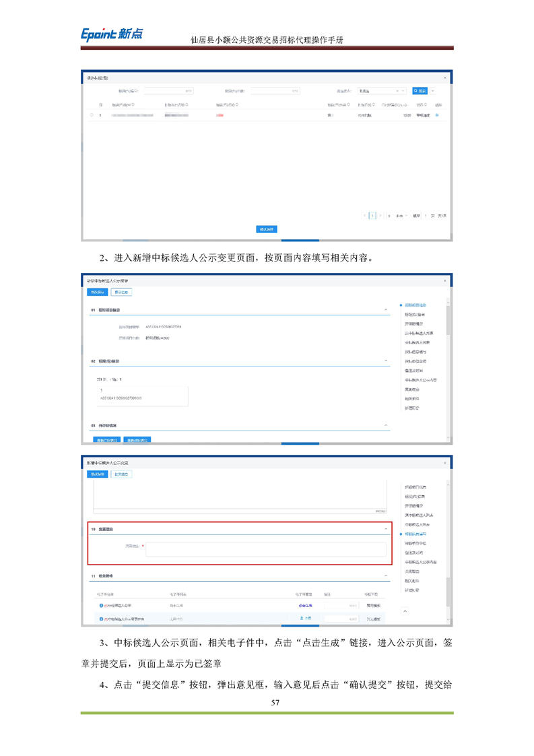Click the upload link in the second attachment row
The height and width of the screenshot is (756, 534).
pos(305,618)
